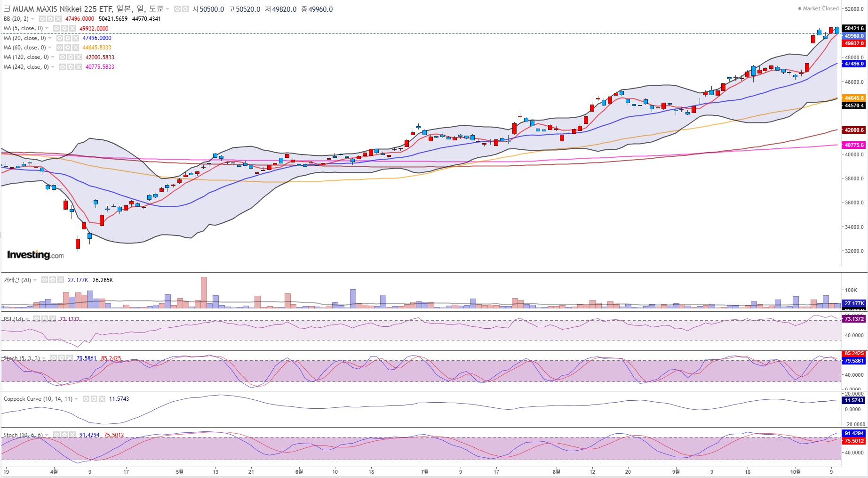Collapse the indicator legend with the minus box

tap(7, 9)
